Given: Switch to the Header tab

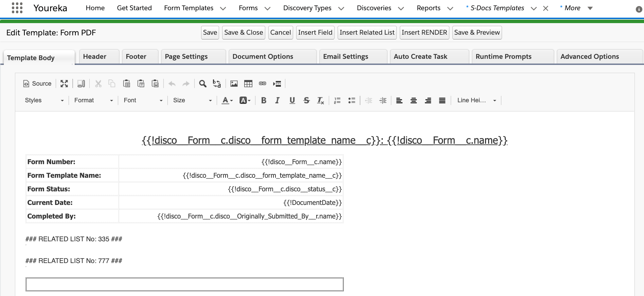Looking at the screenshot, I should click(x=99, y=56).
